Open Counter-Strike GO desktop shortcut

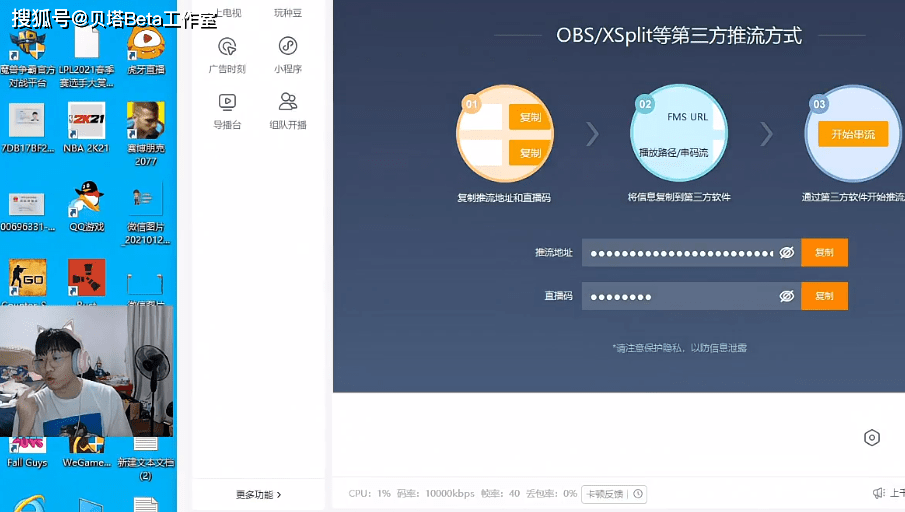click(x=27, y=282)
